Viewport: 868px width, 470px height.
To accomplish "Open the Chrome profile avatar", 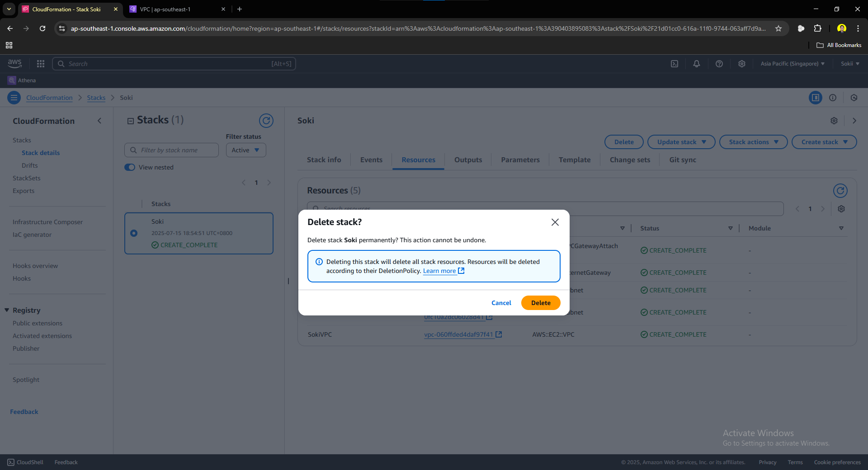I will click(841, 28).
